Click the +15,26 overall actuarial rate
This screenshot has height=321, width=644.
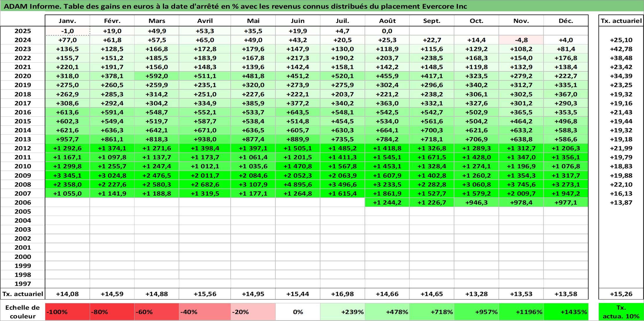pos(621,294)
